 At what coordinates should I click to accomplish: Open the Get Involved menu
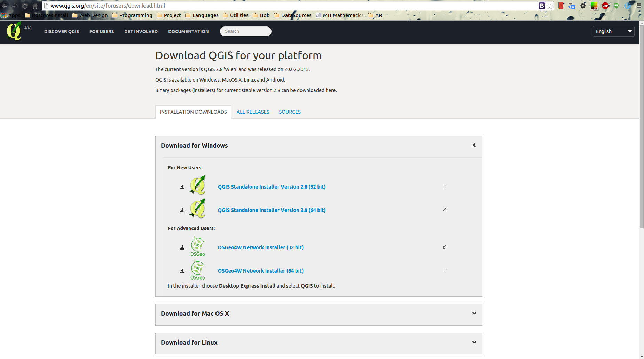pos(141,32)
